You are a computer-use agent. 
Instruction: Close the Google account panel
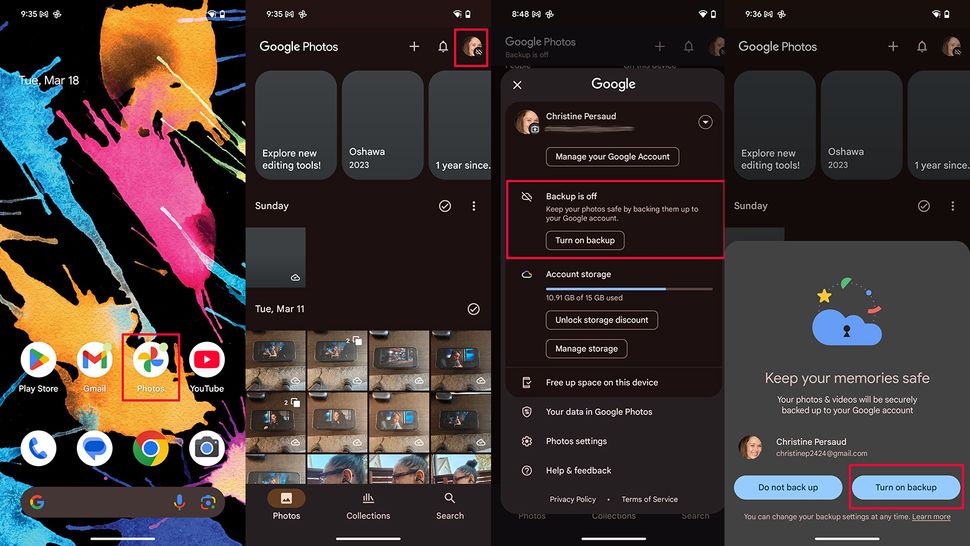pos(517,85)
